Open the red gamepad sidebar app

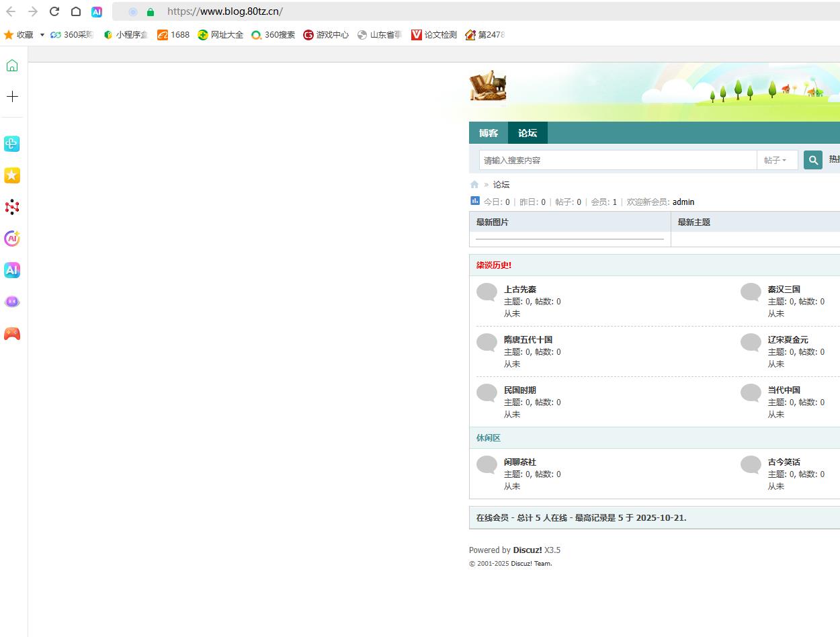(x=12, y=333)
